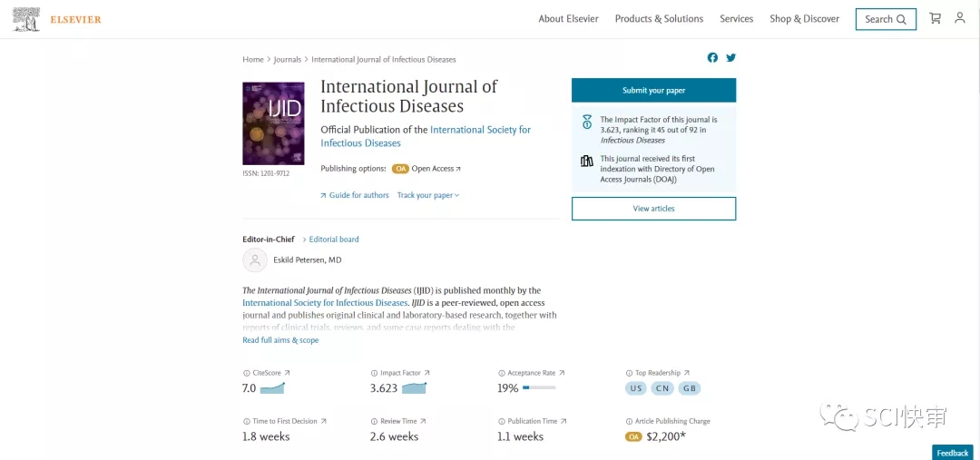Expand the Track your paper dropdown
Image resolution: width=980 pixels, height=460 pixels.
(x=428, y=195)
